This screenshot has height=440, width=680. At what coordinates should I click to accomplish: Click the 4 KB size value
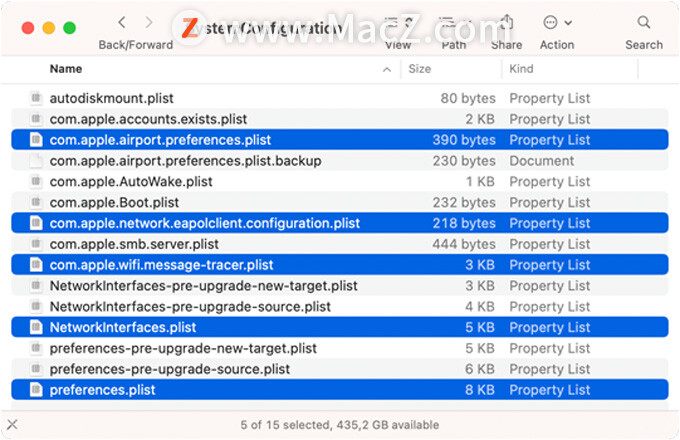[480, 306]
